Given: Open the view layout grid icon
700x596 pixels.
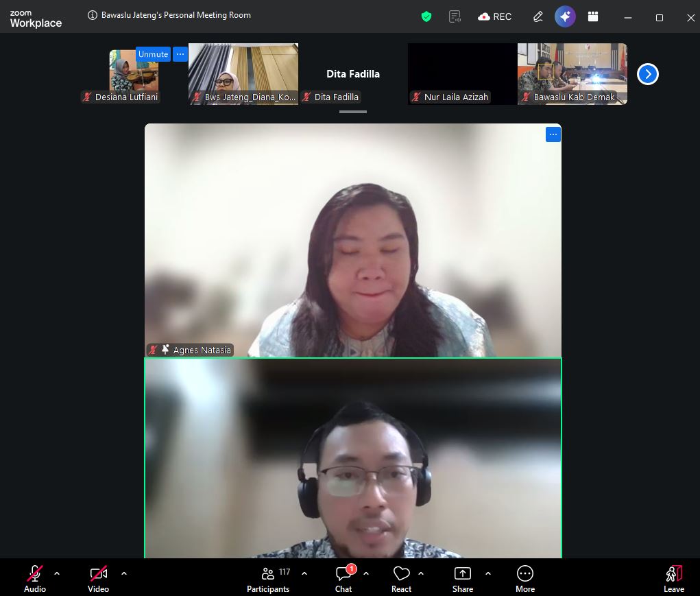Looking at the screenshot, I should (593, 16).
